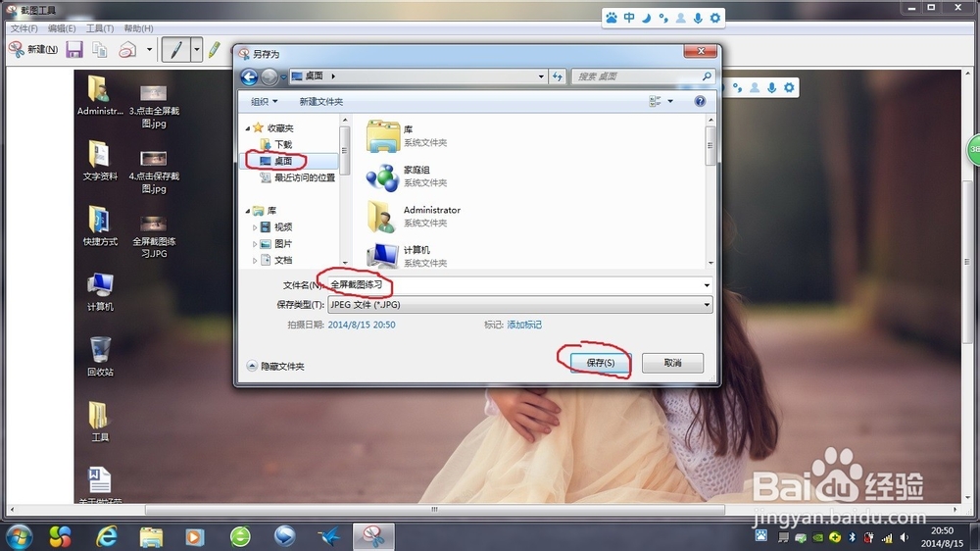Click the 取消 button
Viewport: 980px width, 551px height.
[x=672, y=363]
